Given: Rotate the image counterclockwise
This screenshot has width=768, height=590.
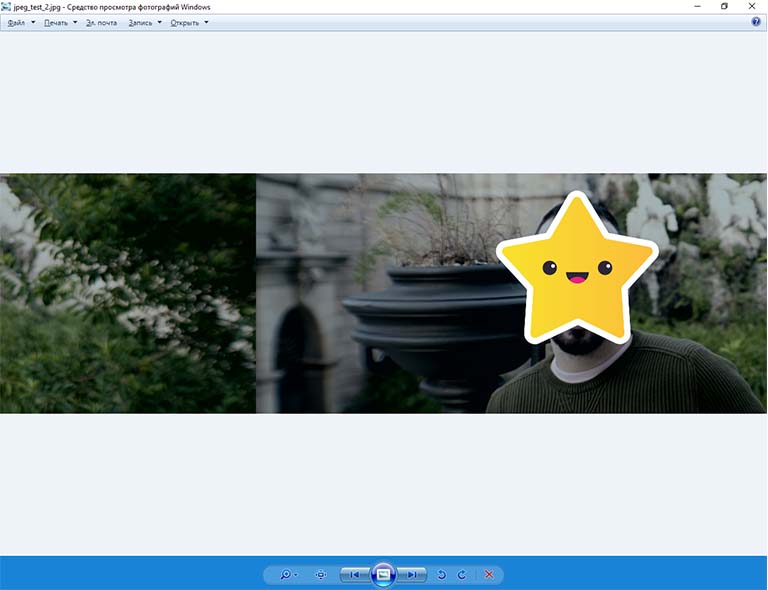Looking at the screenshot, I should click(x=442, y=575).
